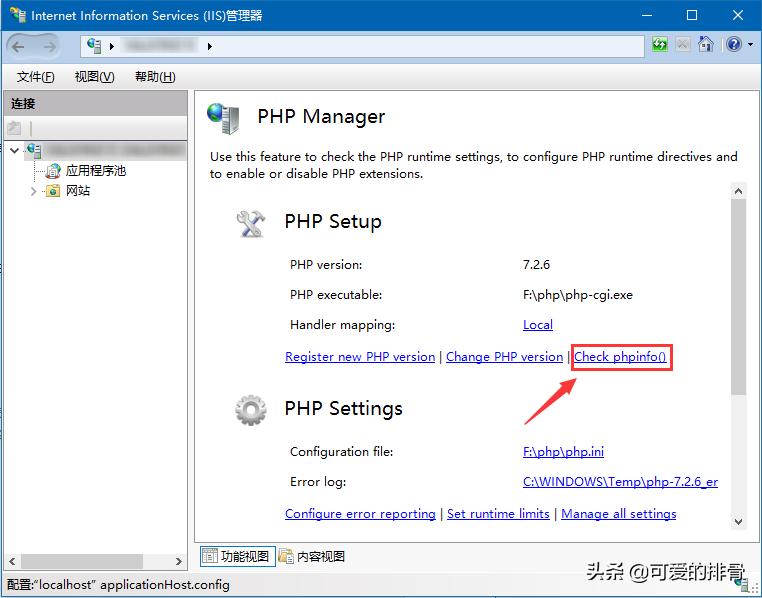Go to Home via house icon
Image resolution: width=762 pixels, height=598 pixels.
tap(706, 45)
